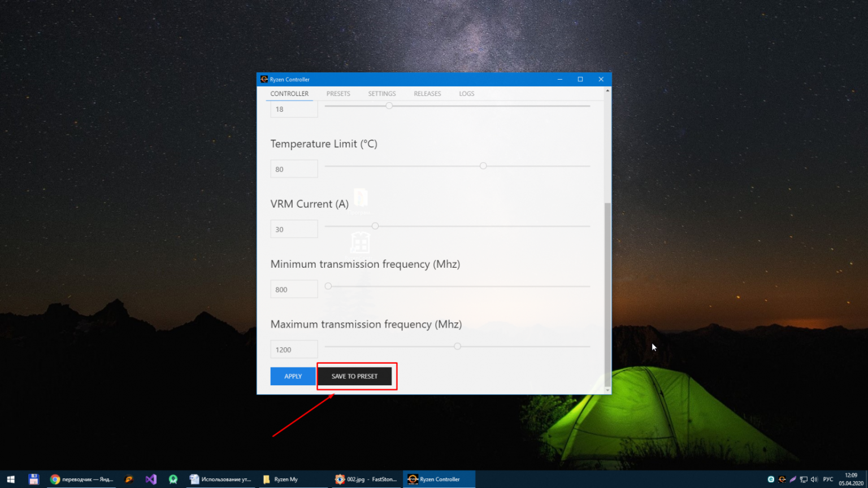Open the SETTINGS tab

point(382,94)
